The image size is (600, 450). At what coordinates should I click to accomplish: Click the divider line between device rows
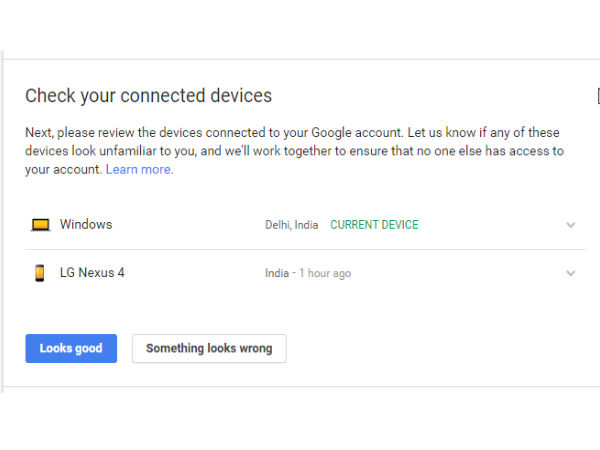coord(306,249)
